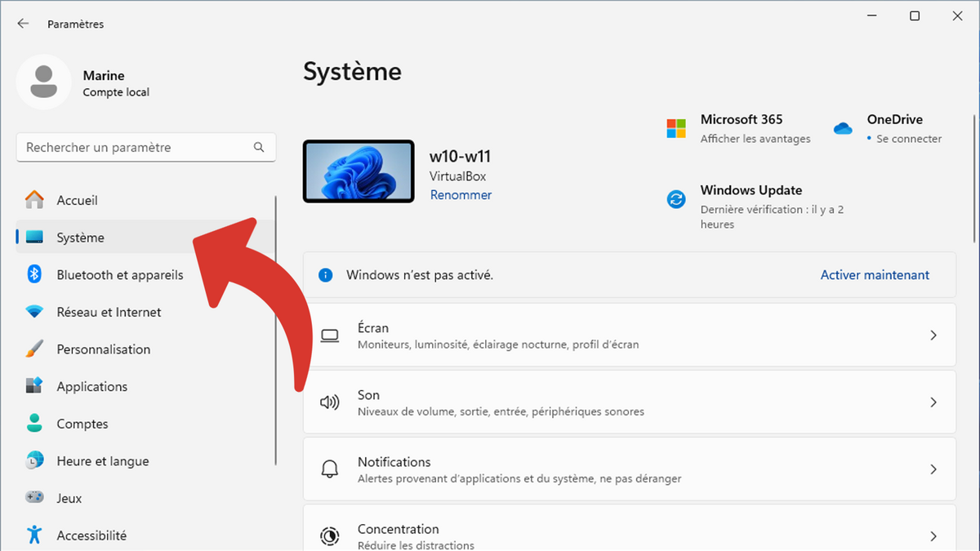Open Jeux section
Viewport: 980px width, 551px height.
(x=145, y=498)
